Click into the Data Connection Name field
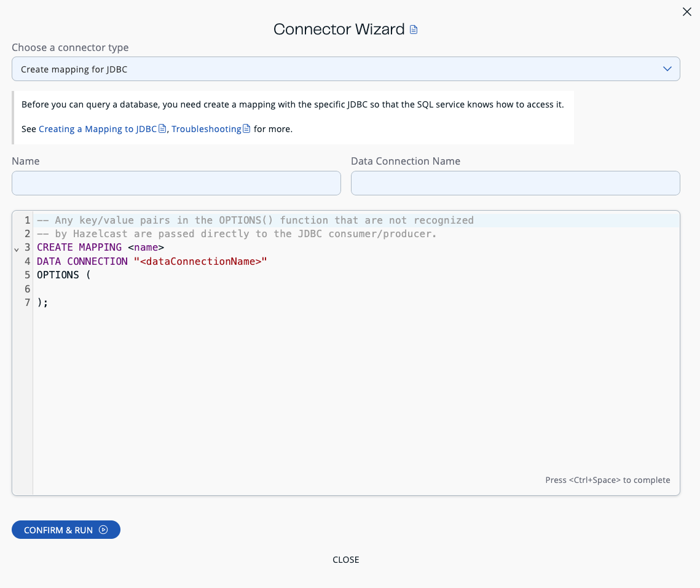Screen dimensions: 700x588 pyautogui.click(x=515, y=183)
